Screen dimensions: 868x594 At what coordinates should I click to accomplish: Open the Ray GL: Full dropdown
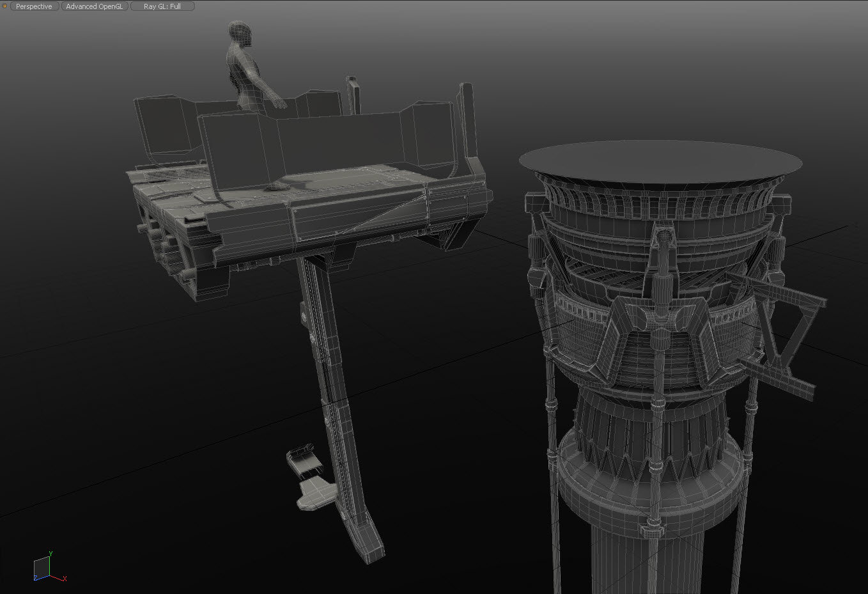click(x=162, y=6)
